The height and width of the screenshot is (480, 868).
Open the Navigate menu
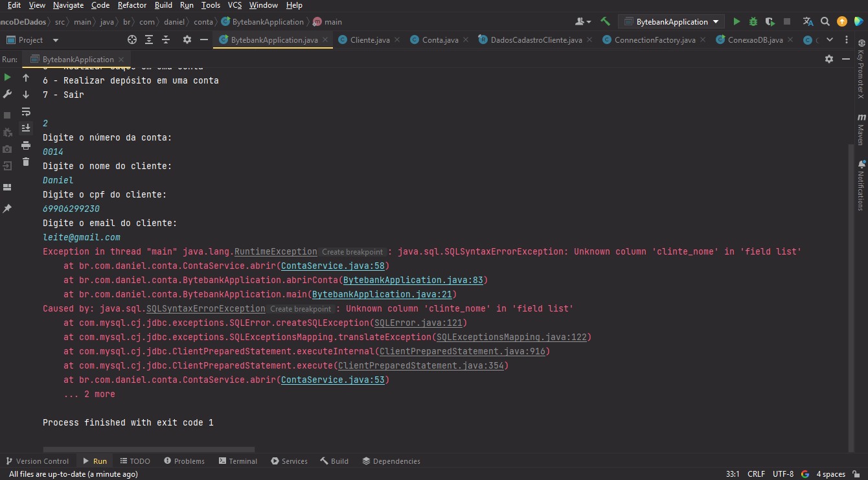point(68,5)
